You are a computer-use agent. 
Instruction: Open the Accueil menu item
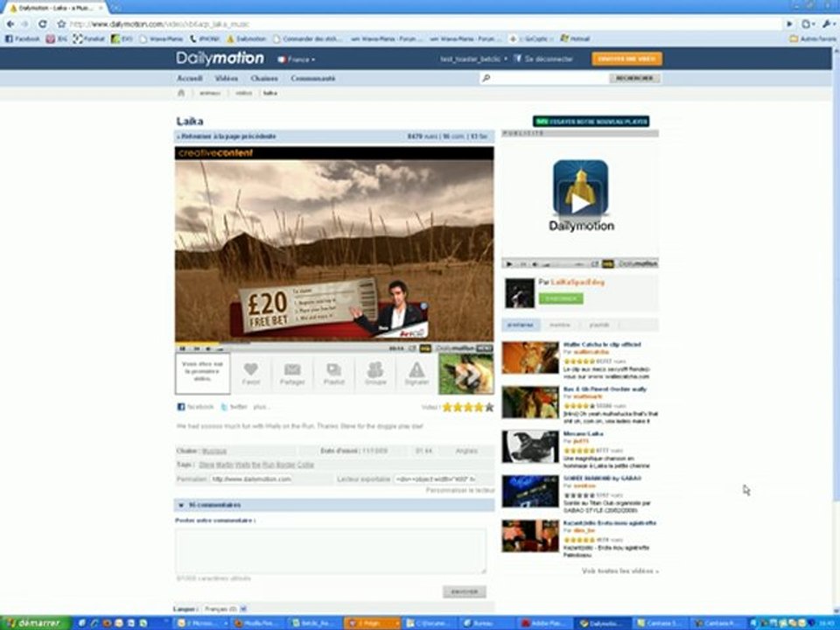pyautogui.click(x=190, y=78)
